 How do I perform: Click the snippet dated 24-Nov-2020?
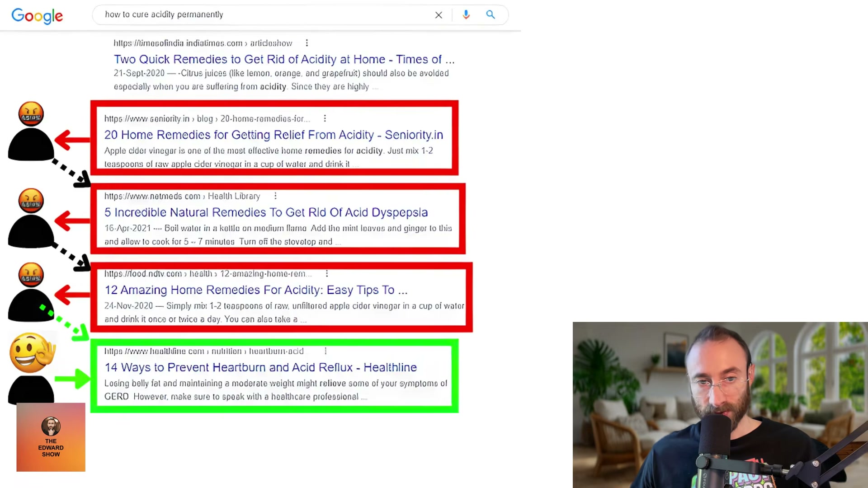pyautogui.click(x=284, y=312)
